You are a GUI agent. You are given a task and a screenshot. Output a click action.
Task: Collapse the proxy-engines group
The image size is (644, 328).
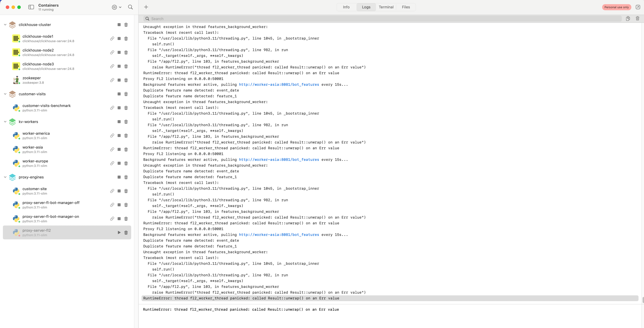5,177
